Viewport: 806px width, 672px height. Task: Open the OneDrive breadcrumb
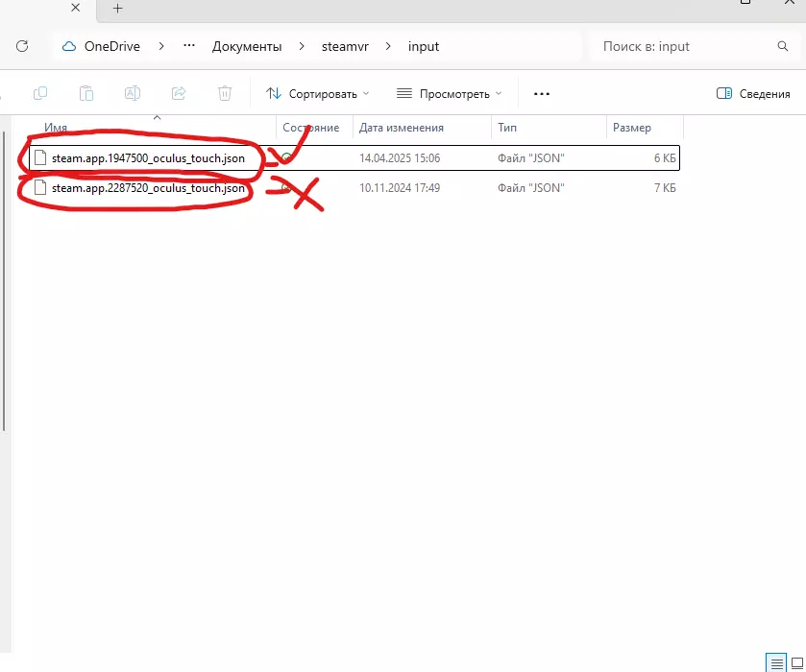pyautogui.click(x=112, y=46)
